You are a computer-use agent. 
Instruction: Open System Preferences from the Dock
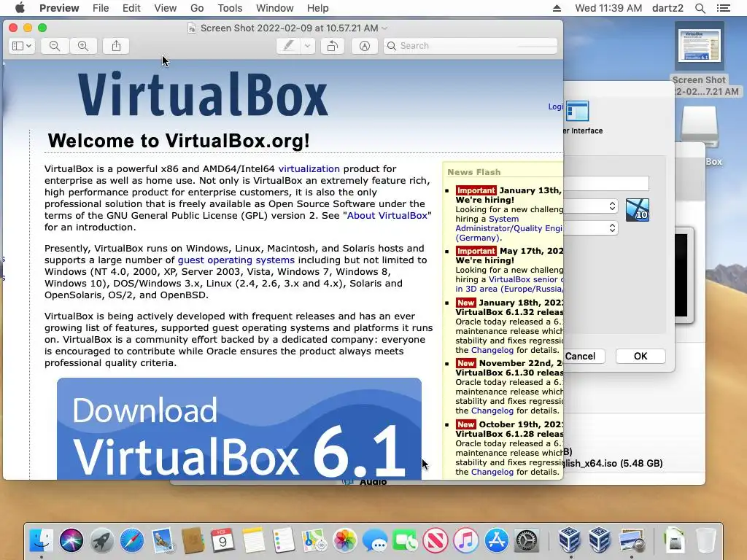tap(527, 540)
